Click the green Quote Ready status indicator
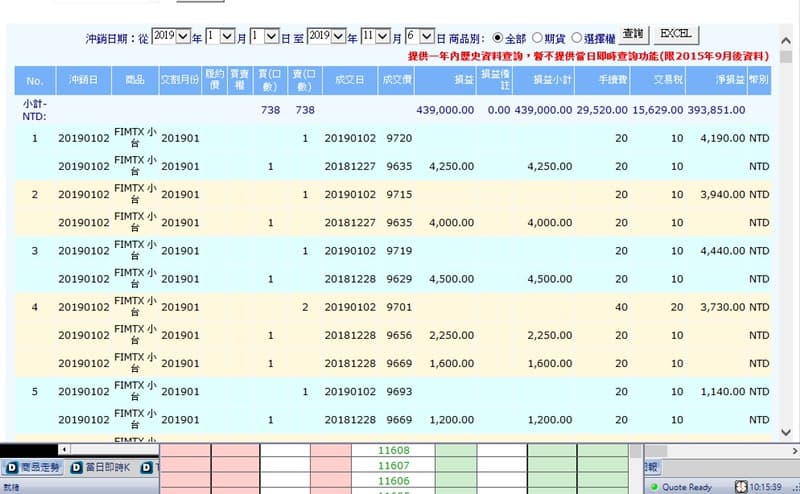The height and width of the screenshot is (494, 800). pos(655,487)
